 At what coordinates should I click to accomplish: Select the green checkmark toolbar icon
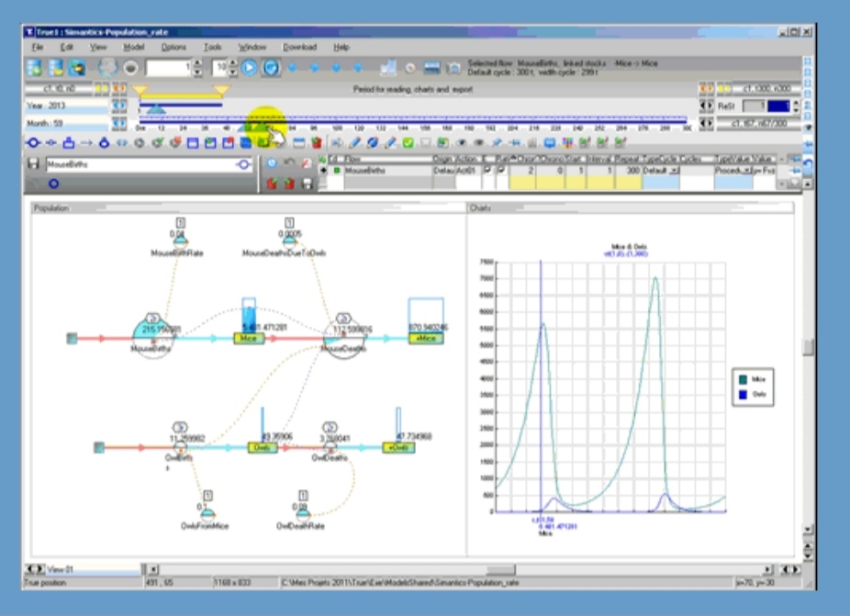click(408, 142)
